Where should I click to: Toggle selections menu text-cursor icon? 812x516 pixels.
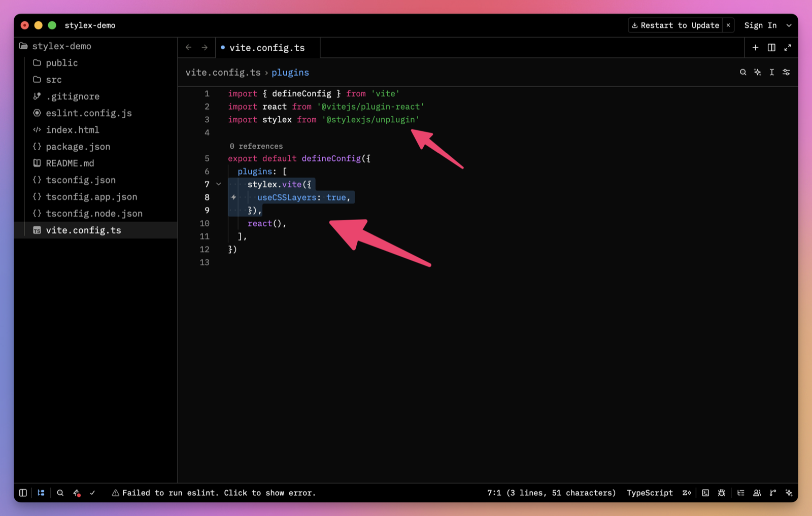tap(771, 72)
